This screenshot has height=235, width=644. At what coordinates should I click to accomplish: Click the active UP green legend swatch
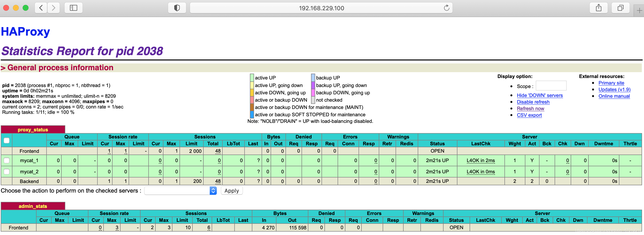tap(252, 78)
